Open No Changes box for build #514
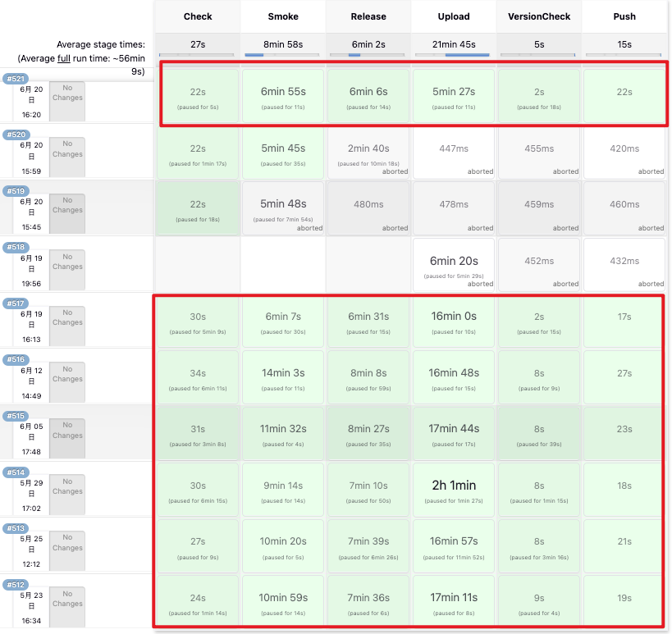 67,486
